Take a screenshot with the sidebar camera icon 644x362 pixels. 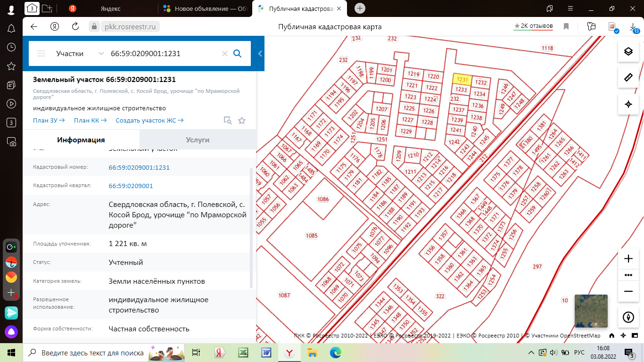click(11, 141)
